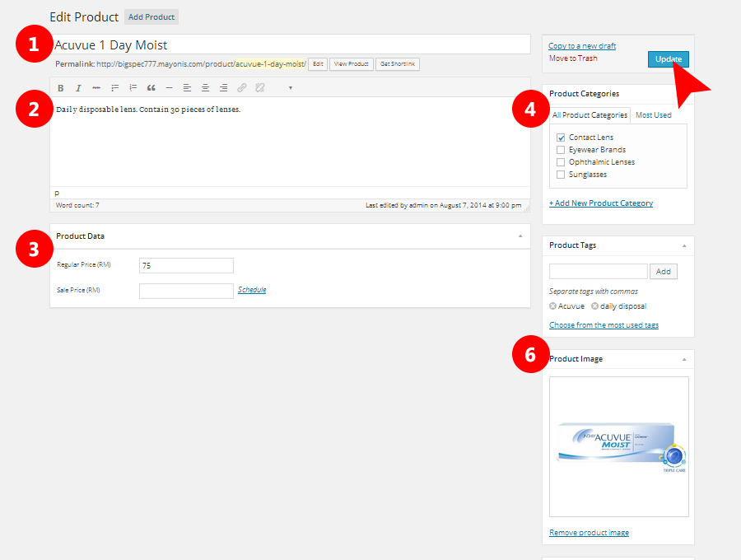Align text left
Viewport: 741px width, 560px height.
[187, 88]
